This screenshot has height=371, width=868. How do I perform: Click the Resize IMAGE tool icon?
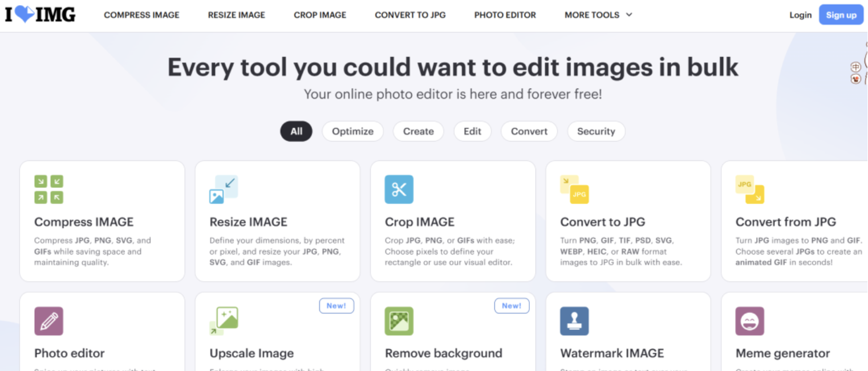point(224,189)
